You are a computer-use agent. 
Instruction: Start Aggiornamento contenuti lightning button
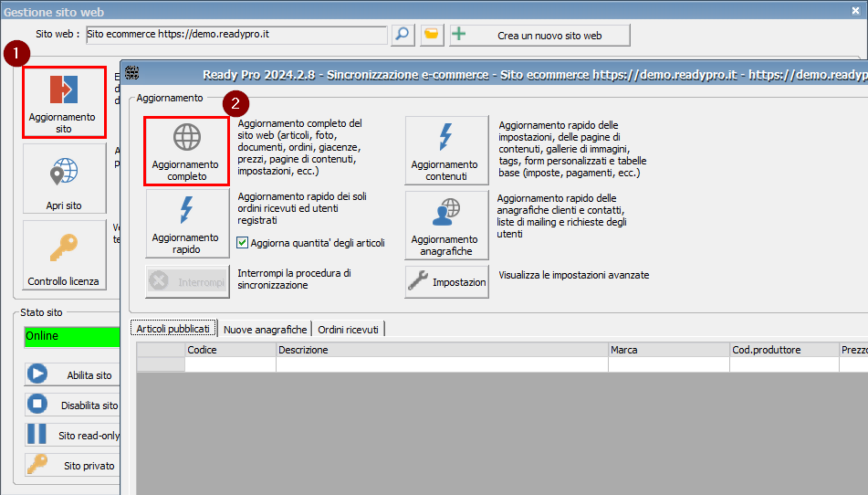pyautogui.click(x=446, y=151)
